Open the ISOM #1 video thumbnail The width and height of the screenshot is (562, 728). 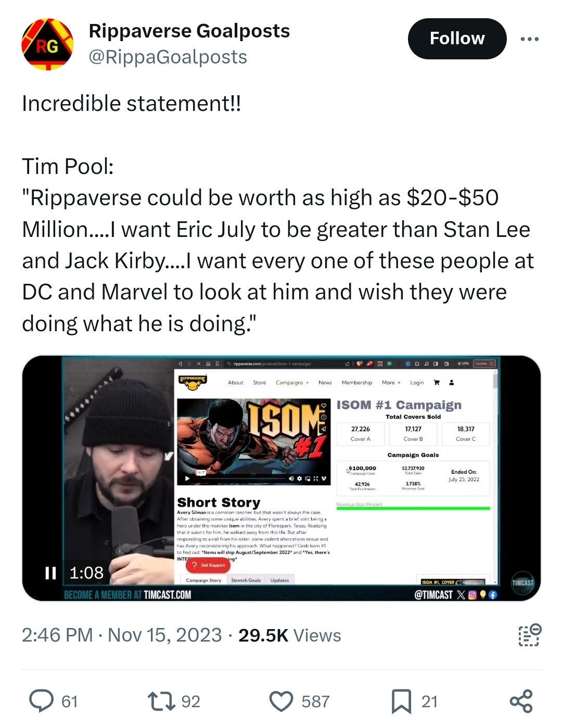(254, 442)
